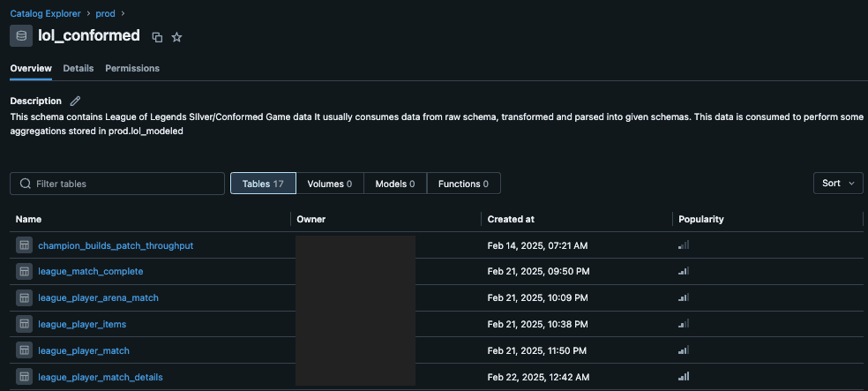Click table icon beside league_player_arena_match
The image size is (868, 391).
click(24, 297)
